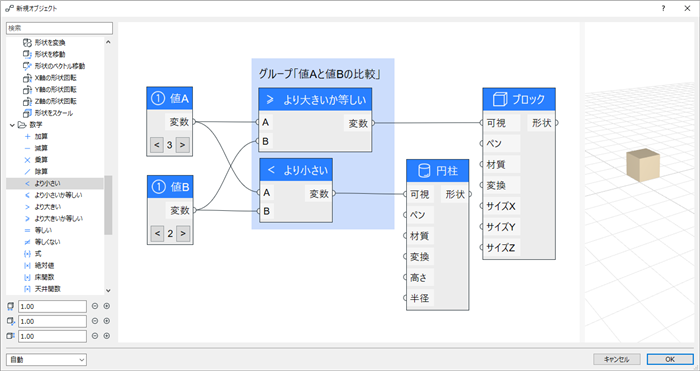Select 形状のベクトル移動 icon
Viewport: 700px width, 371px height.
(x=27, y=66)
